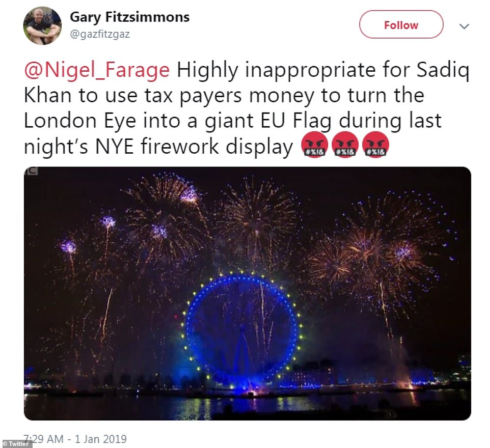Expand the tweet options chevron menu
The image size is (490, 448).
[x=465, y=26]
